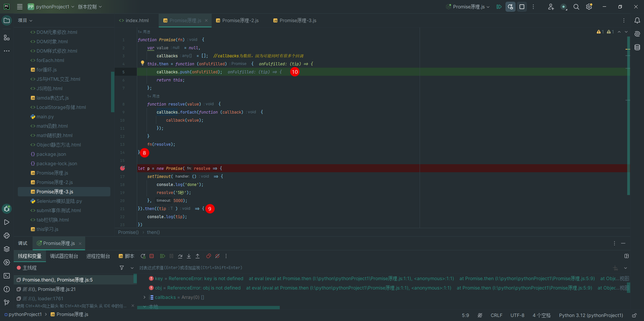The width and height of the screenshot is (644, 321).
Task: Pause the program in debug toolbar
Action: pyautogui.click(x=171, y=256)
